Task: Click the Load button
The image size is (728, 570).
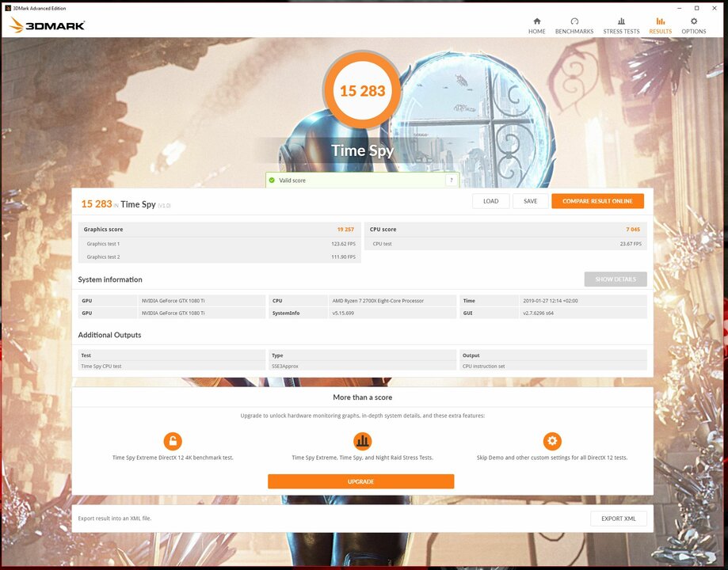Action: pos(491,201)
